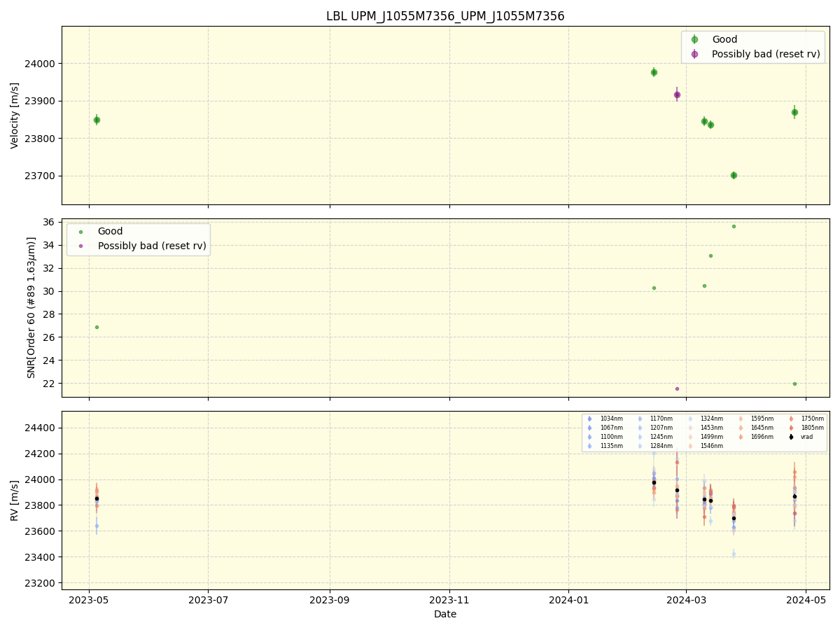
Task: Select 'Possibly bad (reset rv)' in the velocity legend
Action: coord(766,54)
